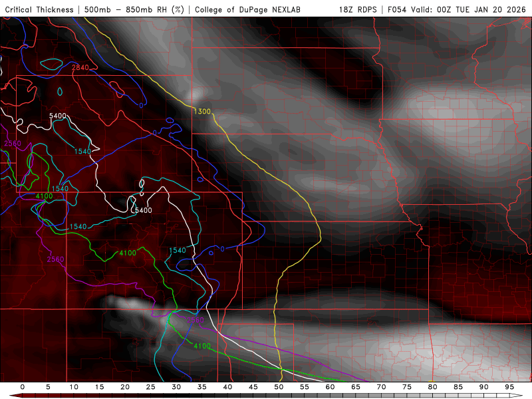Select the 40 tick label on the color bar

pos(227,387)
